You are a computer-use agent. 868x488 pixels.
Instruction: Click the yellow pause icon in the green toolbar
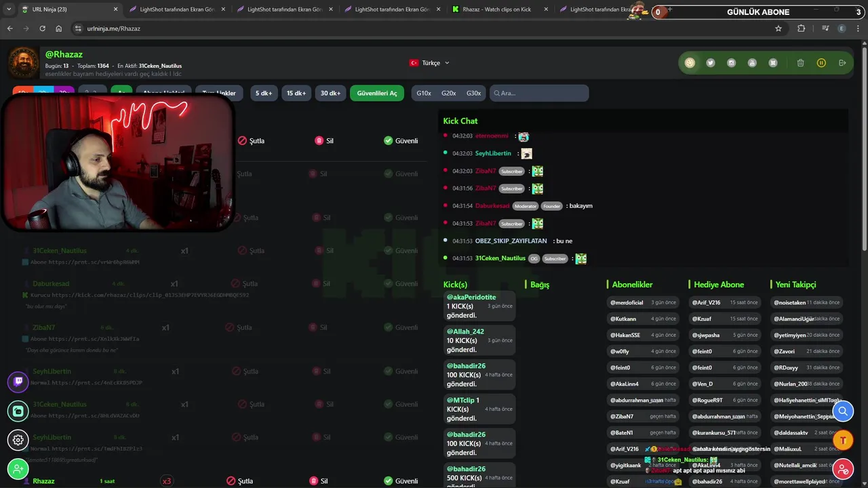click(x=821, y=63)
